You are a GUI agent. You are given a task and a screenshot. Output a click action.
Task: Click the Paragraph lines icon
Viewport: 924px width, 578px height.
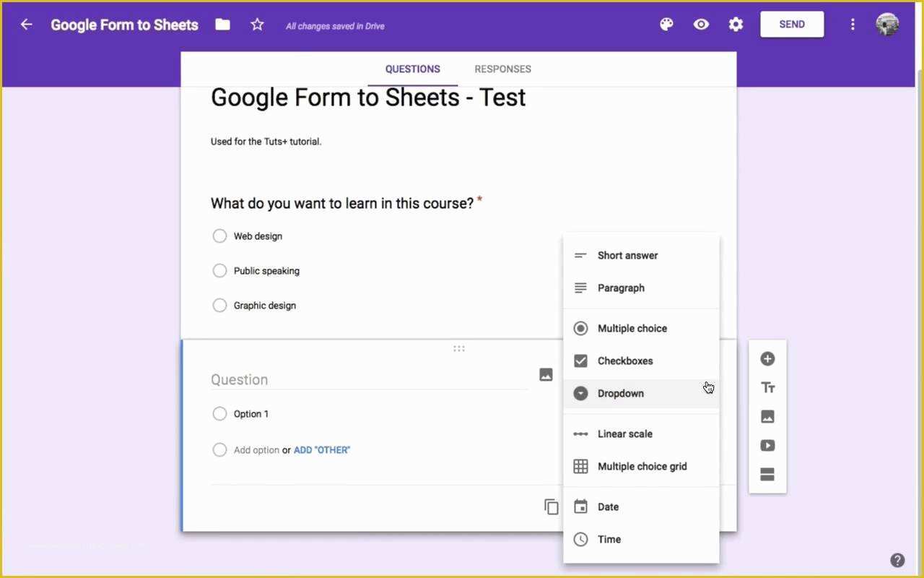pos(580,288)
